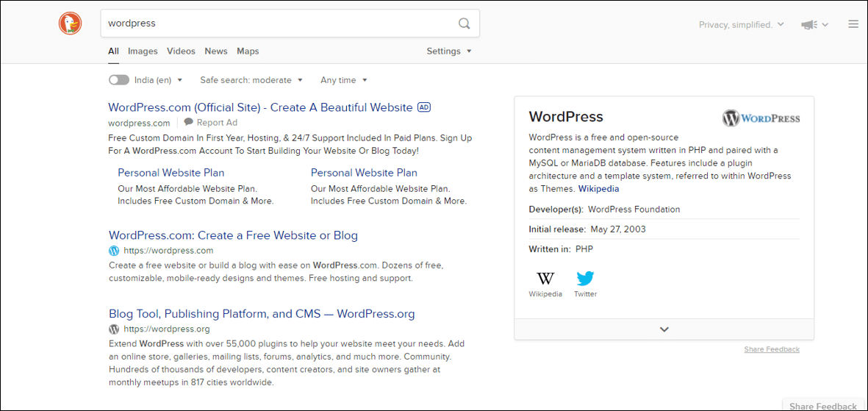Select the All results tab
The width and height of the screenshot is (868, 411).
pyautogui.click(x=113, y=51)
